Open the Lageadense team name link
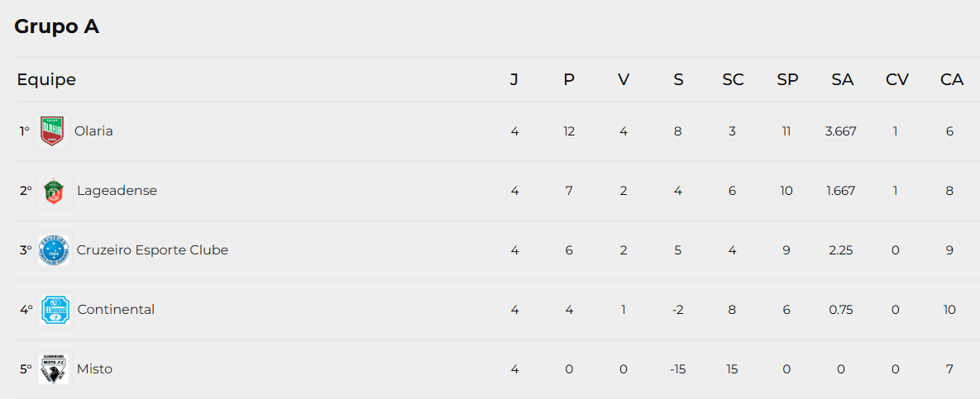Viewport: 980px width, 399px height. click(117, 191)
